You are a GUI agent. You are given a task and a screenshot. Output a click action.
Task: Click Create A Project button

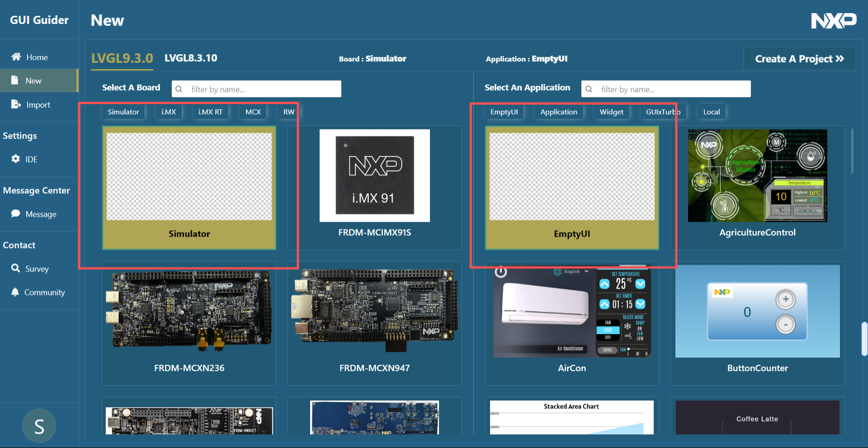pyautogui.click(x=800, y=59)
